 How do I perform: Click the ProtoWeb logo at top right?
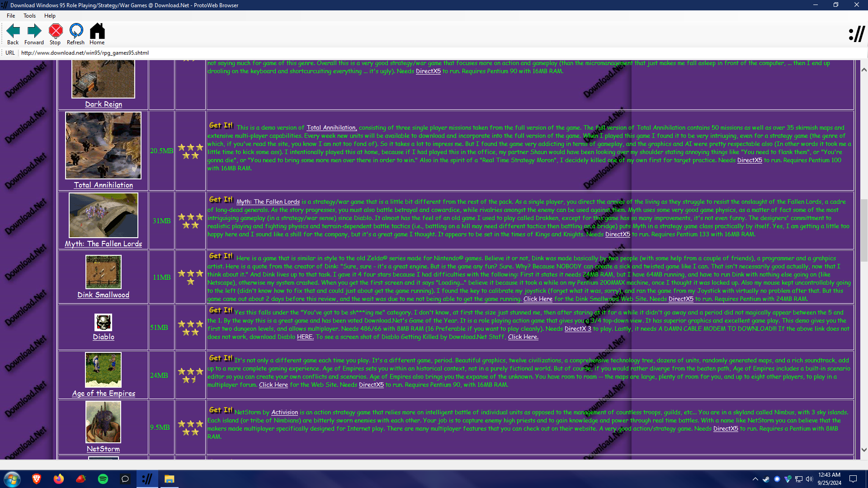(856, 34)
